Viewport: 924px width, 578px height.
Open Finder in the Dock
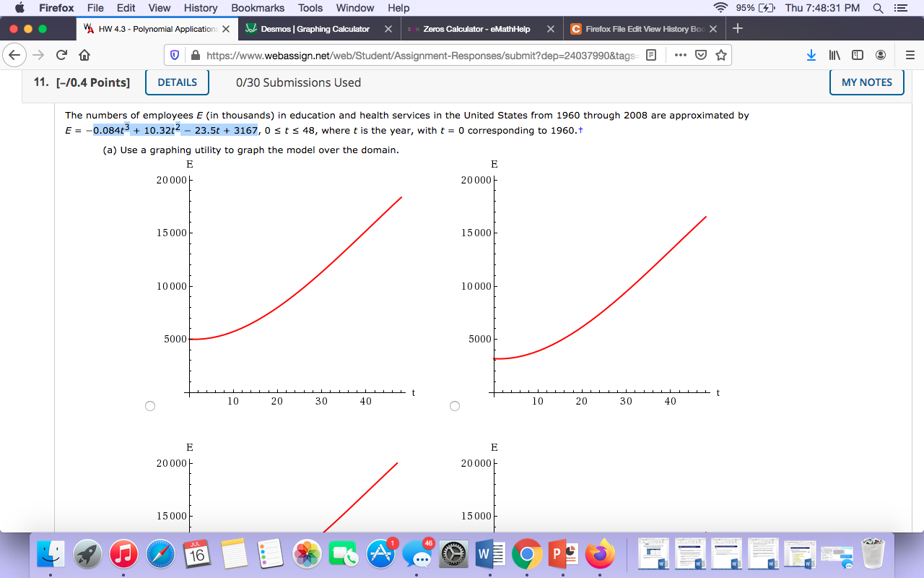click(51, 554)
